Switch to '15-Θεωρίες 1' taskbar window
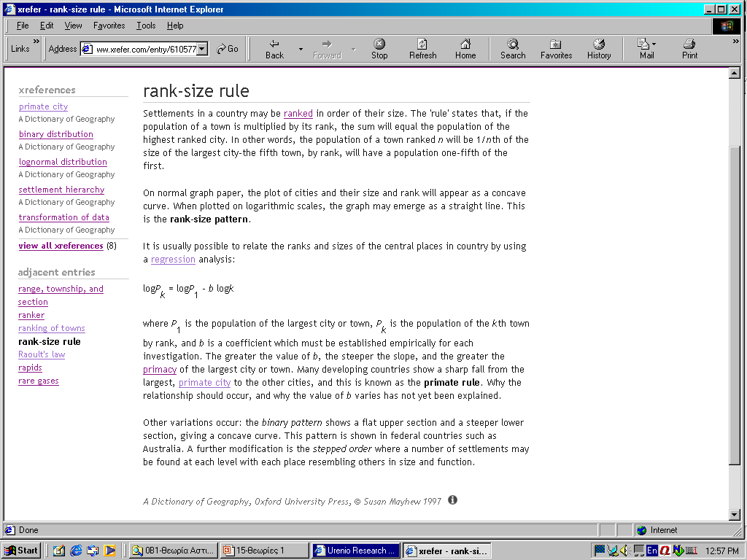747x560 pixels. (x=264, y=551)
